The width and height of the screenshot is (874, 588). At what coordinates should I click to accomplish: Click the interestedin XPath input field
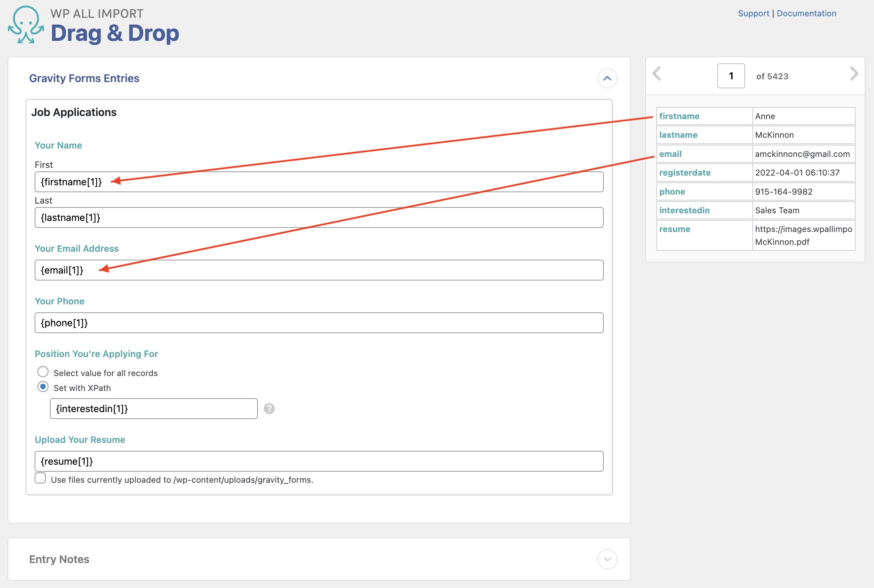click(x=154, y=408)
